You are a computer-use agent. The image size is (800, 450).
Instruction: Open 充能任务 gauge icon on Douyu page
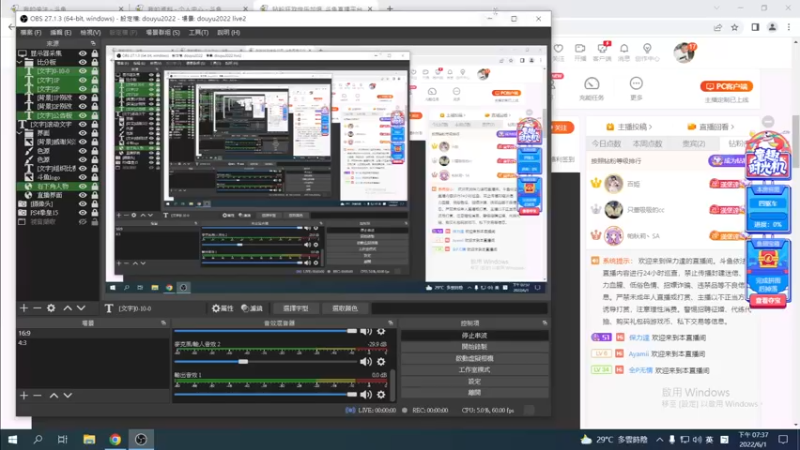point(591,84)
